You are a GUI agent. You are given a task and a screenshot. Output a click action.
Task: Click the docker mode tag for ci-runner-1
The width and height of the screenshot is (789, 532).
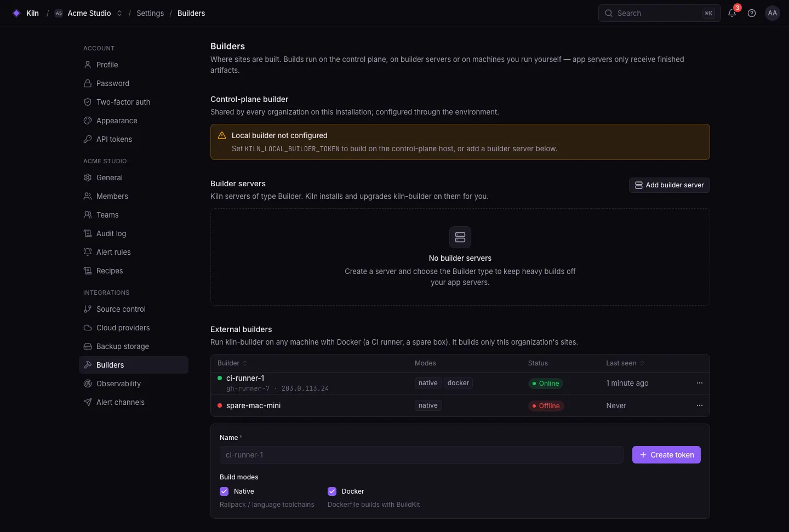tap(458, 383)
